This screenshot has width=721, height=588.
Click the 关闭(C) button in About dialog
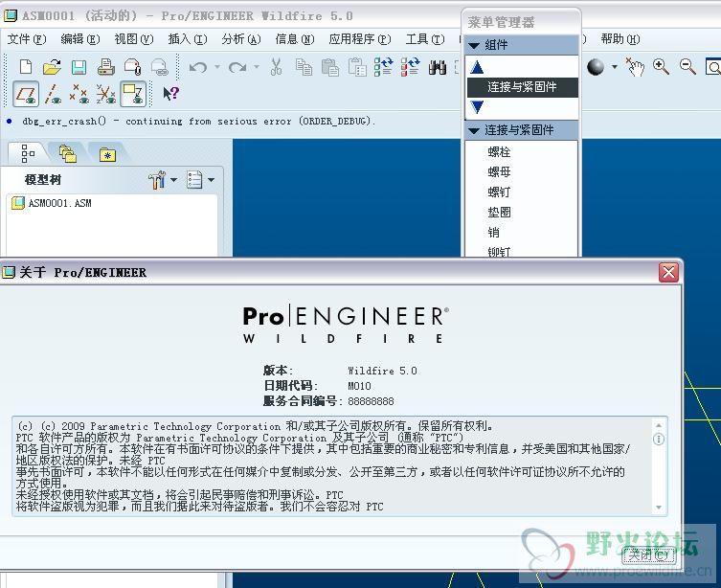[x=649, y=554]
